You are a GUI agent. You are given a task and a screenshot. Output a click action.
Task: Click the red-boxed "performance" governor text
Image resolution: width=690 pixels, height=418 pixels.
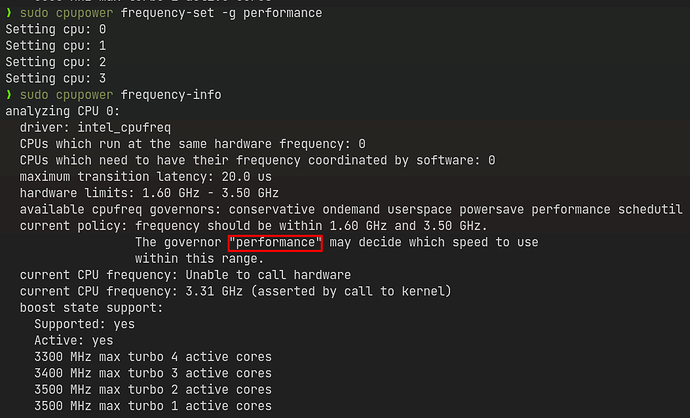coord(275,243)
